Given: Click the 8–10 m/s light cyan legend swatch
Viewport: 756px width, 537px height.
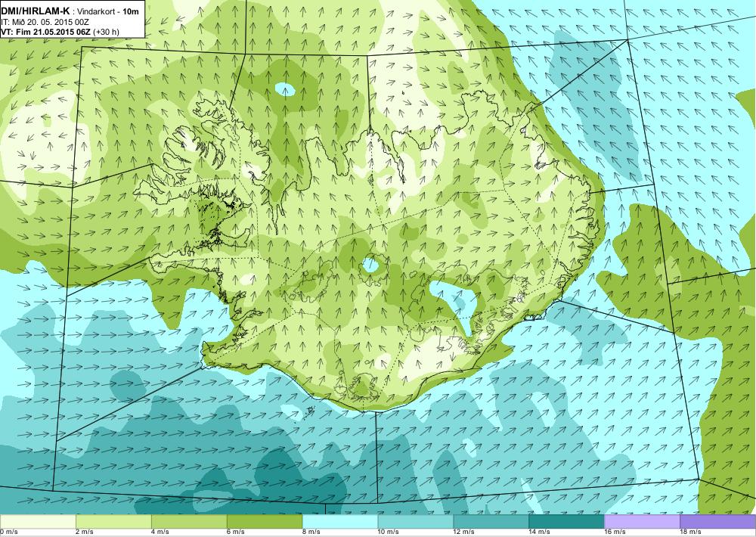Looking at the screenshot, I should pos(340,521).
